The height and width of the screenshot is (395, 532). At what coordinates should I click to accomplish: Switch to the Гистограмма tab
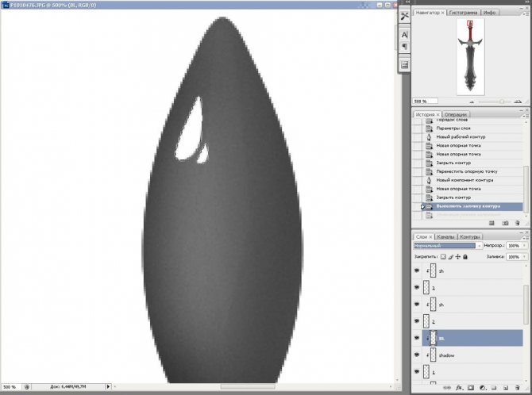[463, 13]
